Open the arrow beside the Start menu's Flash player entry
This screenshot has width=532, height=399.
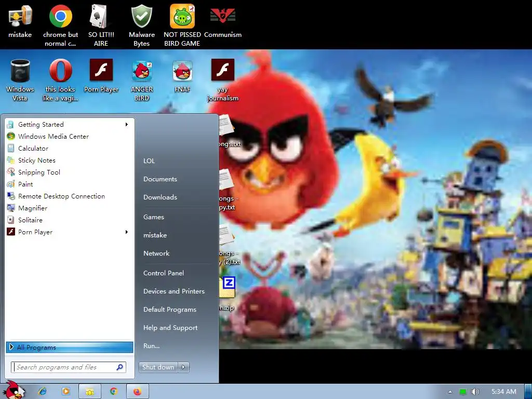[127, 232]
